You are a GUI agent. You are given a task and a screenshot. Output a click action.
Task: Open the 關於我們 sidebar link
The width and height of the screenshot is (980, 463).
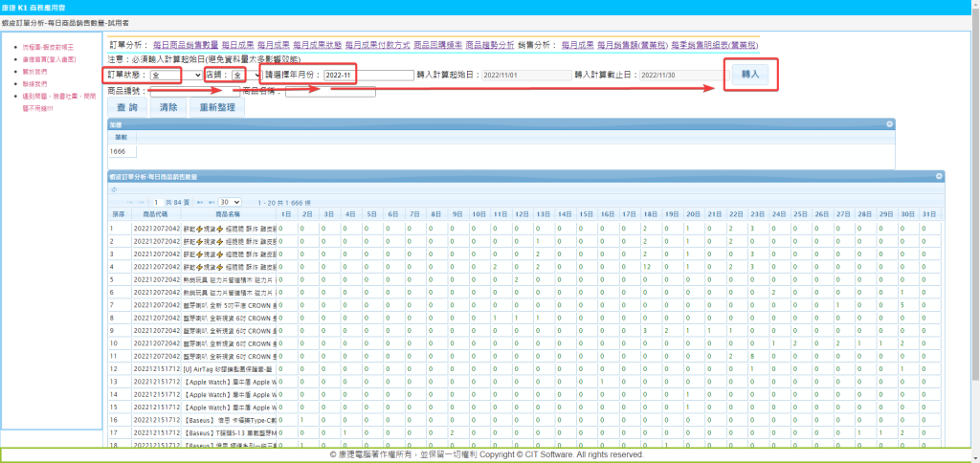(34, 71)
